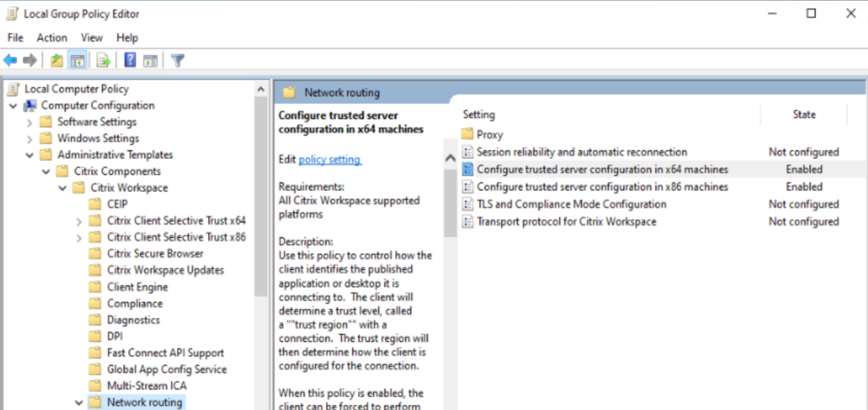This screenshot has width=868, height=410.
Task: Click the Local Computer Policy scroll icon
Action: click(13, 89)
